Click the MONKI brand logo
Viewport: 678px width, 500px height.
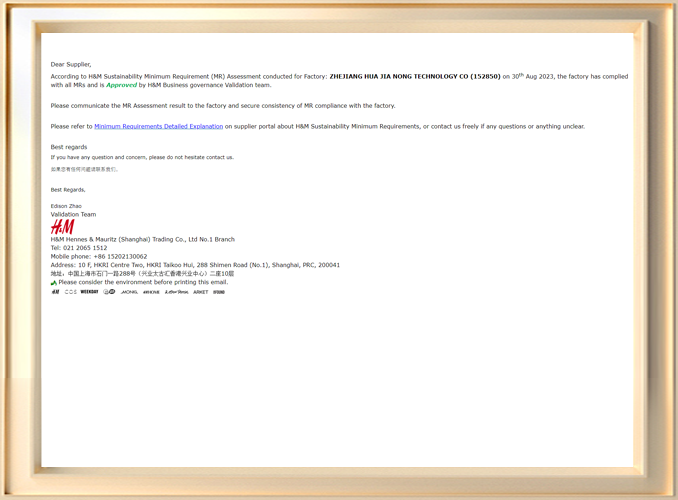129,292
